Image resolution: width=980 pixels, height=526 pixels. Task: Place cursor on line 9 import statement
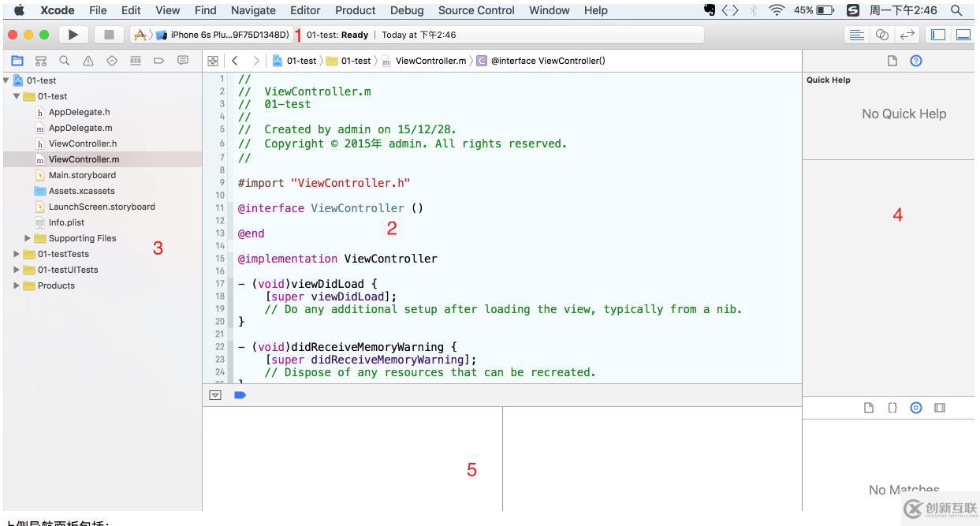tap(324, 183)
